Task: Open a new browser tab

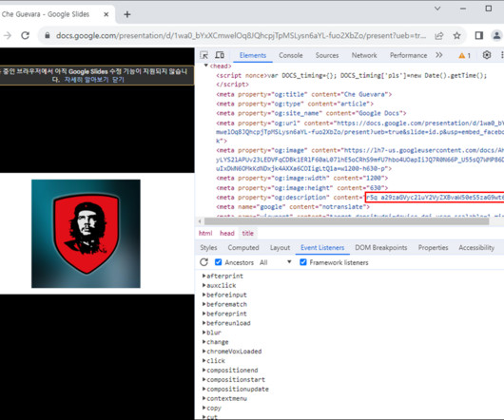Action: [x=127, y=14]
